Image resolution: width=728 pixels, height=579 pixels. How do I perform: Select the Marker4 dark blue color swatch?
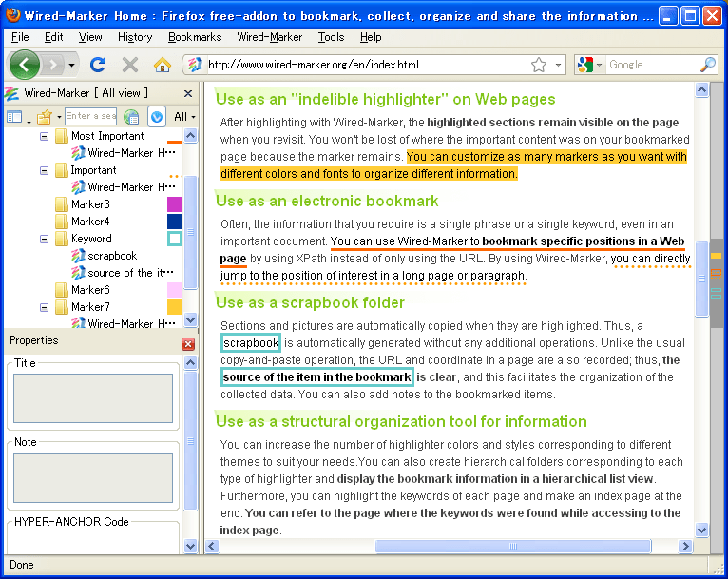click(x=175, y=222)
